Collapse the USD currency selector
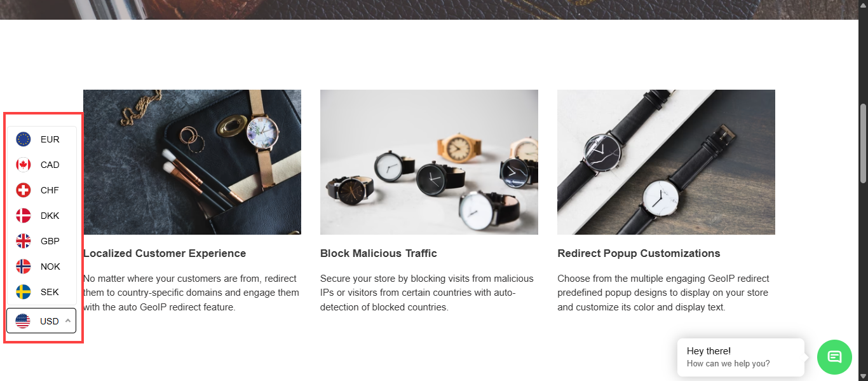 coord(41,321)
